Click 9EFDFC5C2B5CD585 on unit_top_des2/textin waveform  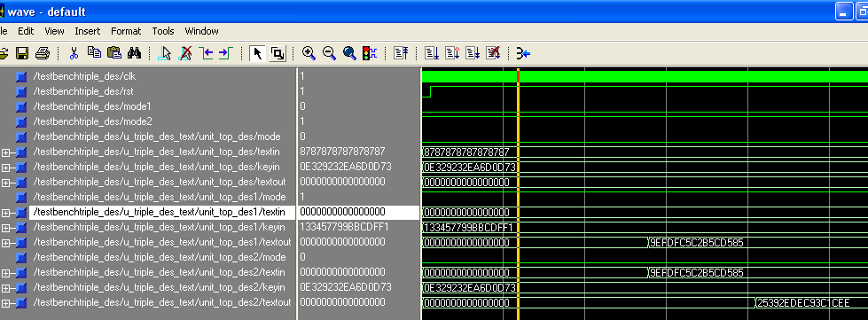(x=697, y=273)
